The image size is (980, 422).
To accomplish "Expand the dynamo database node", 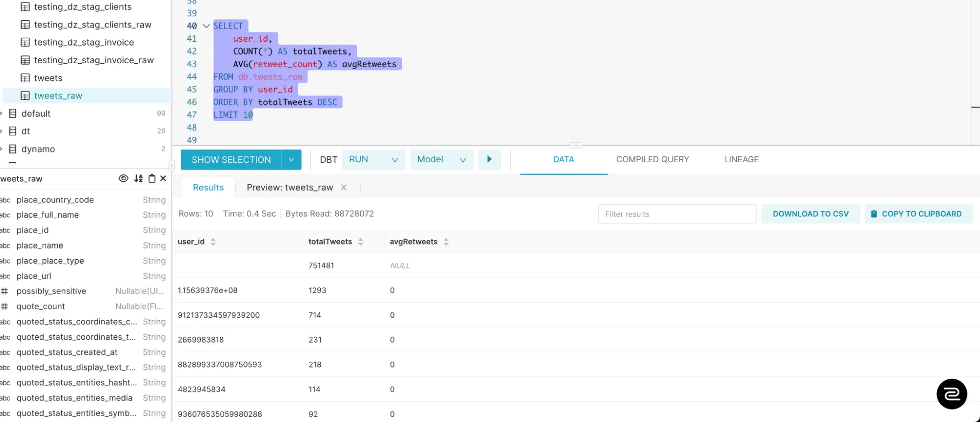I will [x=1, y=149].
